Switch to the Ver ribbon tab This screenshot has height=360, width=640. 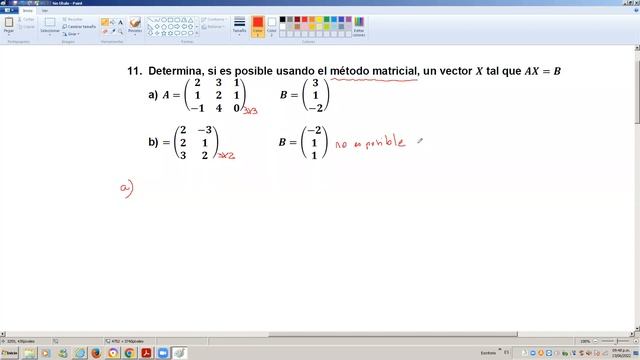point(44,11)
